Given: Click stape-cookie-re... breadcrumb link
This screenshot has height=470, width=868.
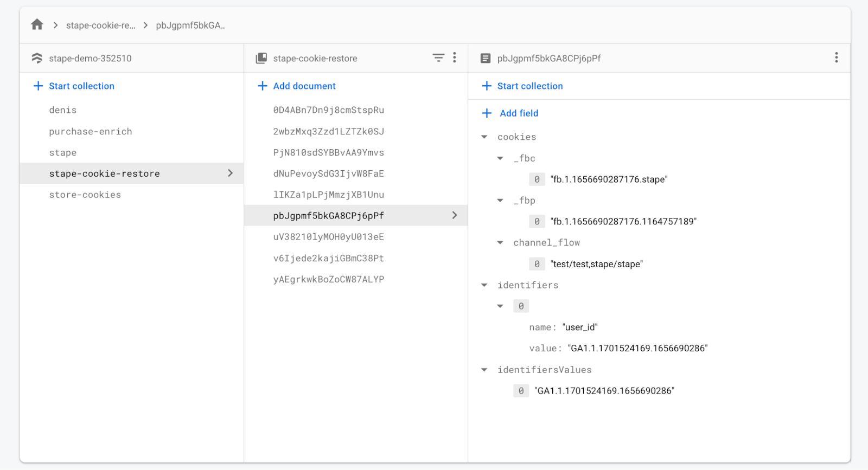Looking at the screenshot, I should (101, 25).
